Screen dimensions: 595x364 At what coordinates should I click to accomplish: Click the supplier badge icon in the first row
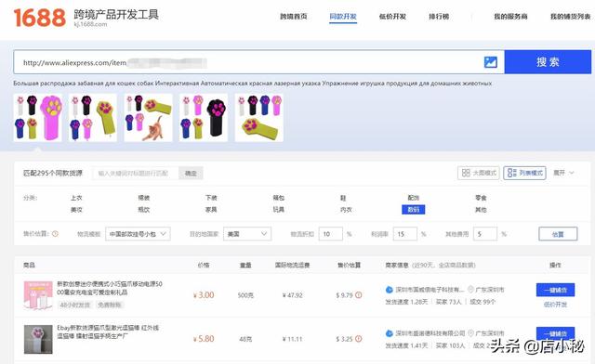tap(389, 290)
